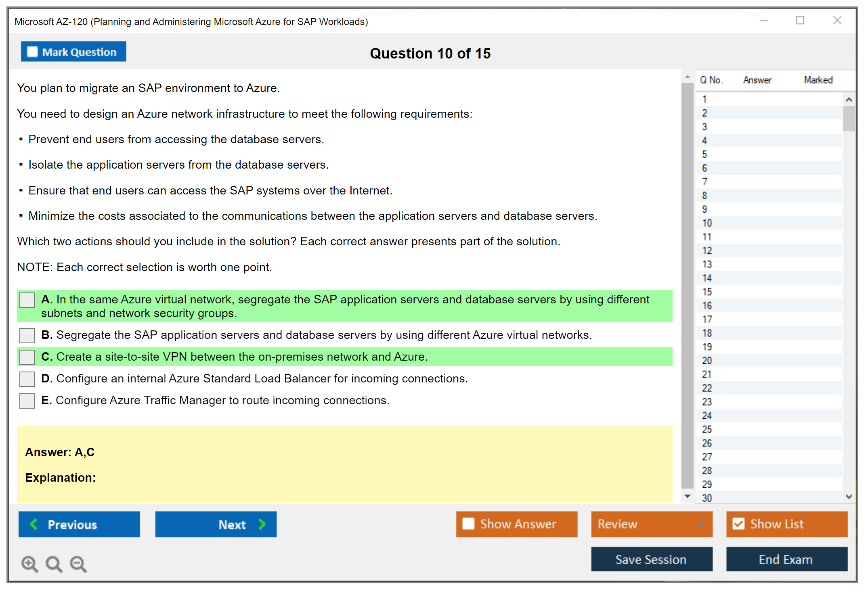Click question pane scroll-down arrow
The width and height of the screenshot is (868, 593).
(x=688, y=496)
